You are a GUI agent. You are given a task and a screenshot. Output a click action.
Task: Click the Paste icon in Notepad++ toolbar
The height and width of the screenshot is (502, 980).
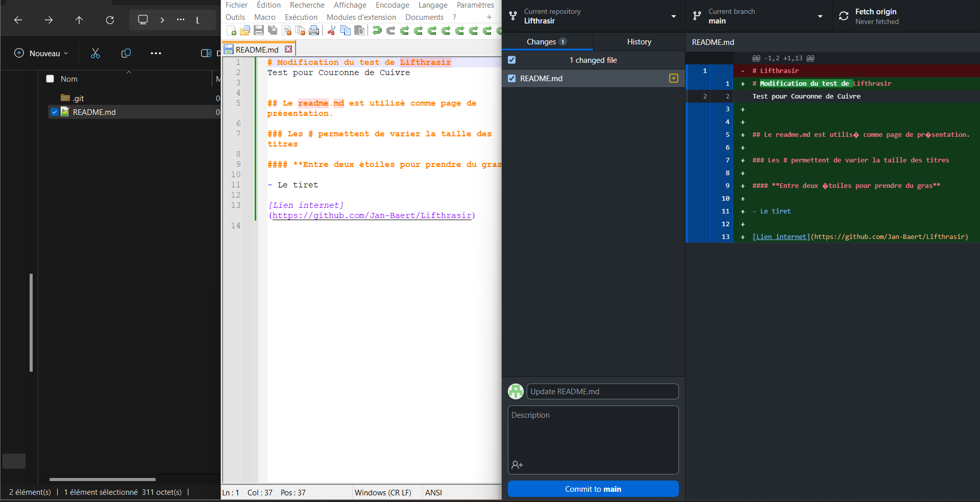(359, 31)
